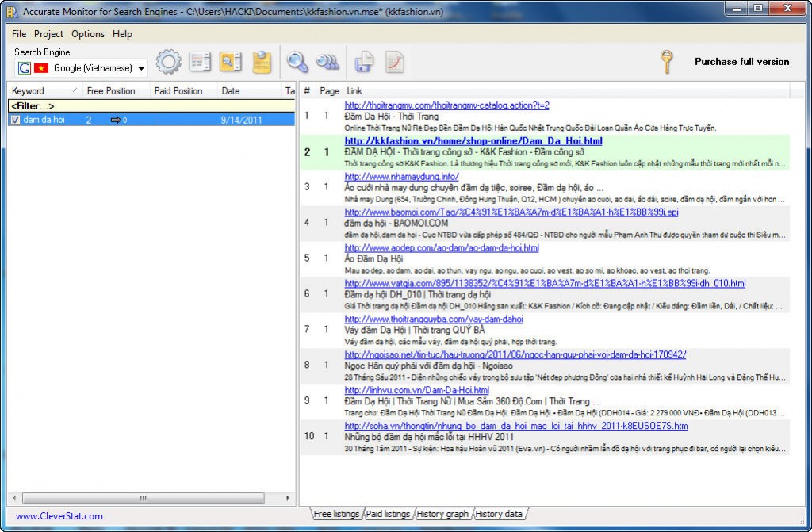Open the pinned notes icon
Image resolution: width=812 pixels, height=532 pixels.
[x=262, y=62]
